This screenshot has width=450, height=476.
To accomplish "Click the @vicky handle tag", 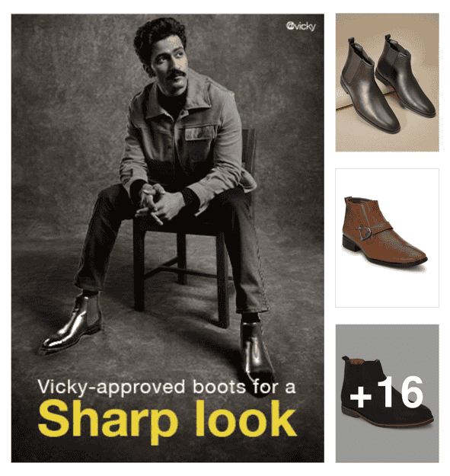I will (x=301, y=27).
